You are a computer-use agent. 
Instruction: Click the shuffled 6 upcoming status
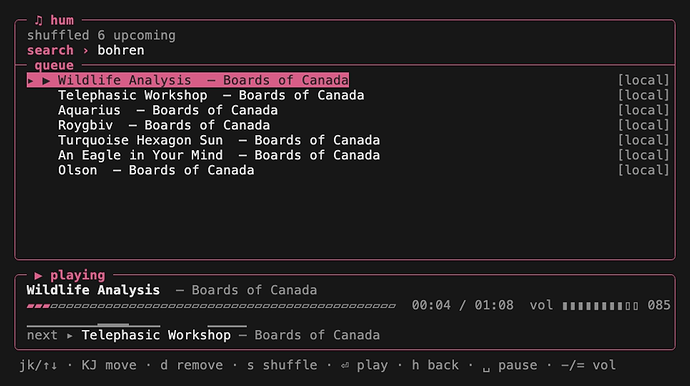coord(101,36)
